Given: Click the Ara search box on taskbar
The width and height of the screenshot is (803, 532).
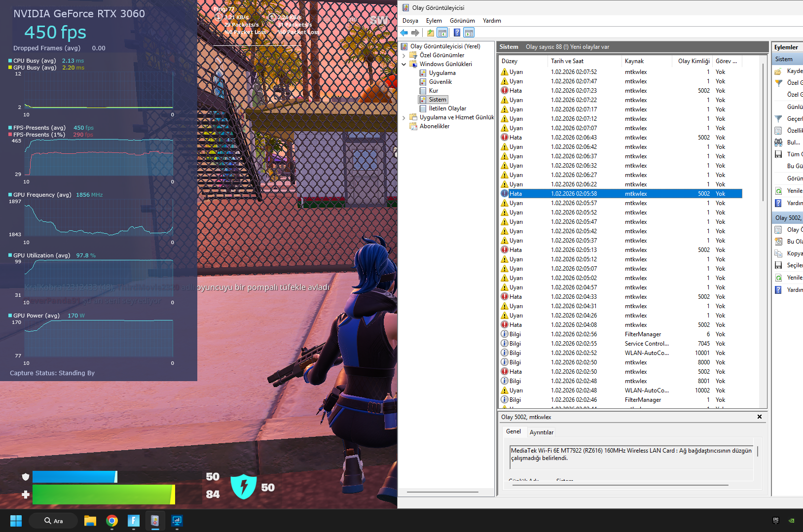Looking at the screenshot, I should [x=53, y=521].
